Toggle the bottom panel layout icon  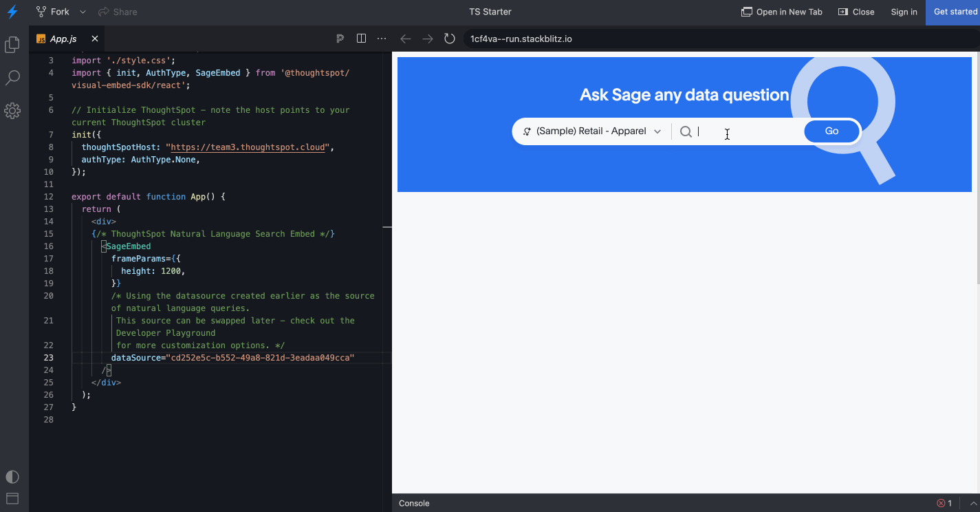12,498
